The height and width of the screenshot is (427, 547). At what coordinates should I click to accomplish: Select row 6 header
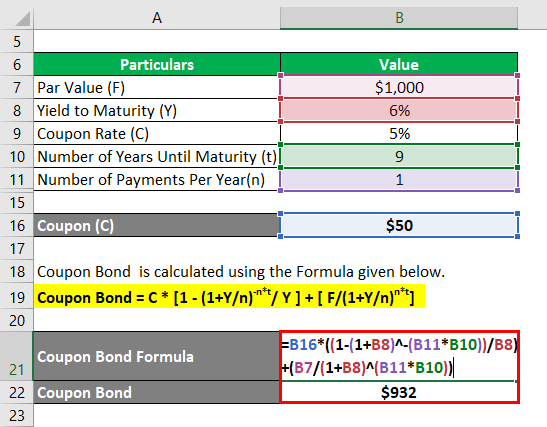[x=17, y=64]
